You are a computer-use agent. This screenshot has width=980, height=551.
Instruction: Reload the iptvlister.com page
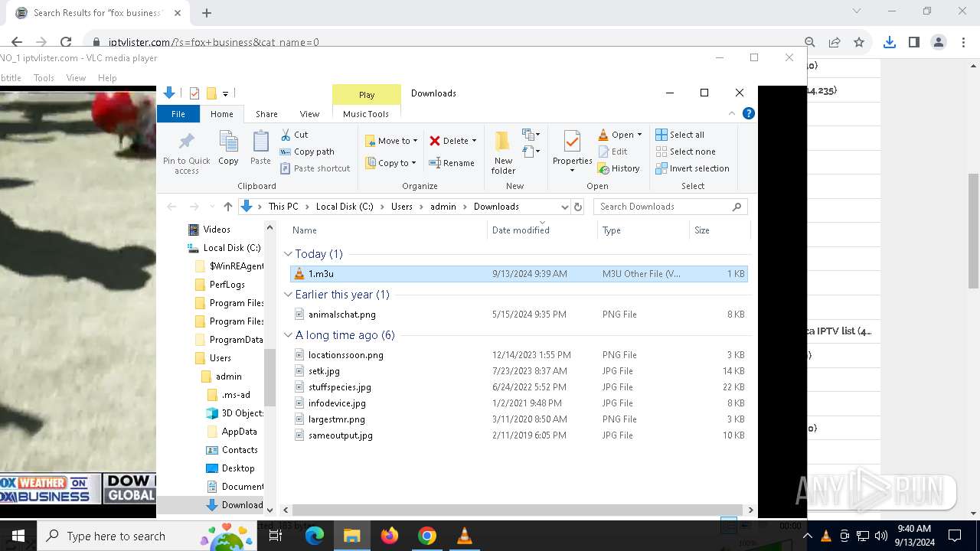[66, 42]
